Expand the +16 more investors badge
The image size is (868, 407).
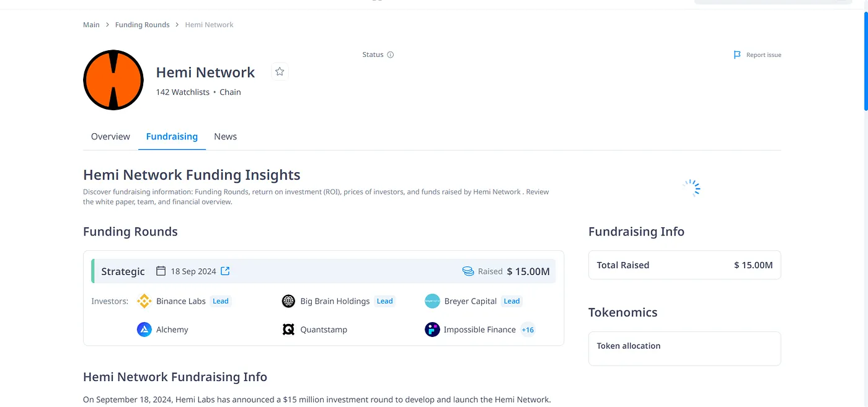click(528, 330)
